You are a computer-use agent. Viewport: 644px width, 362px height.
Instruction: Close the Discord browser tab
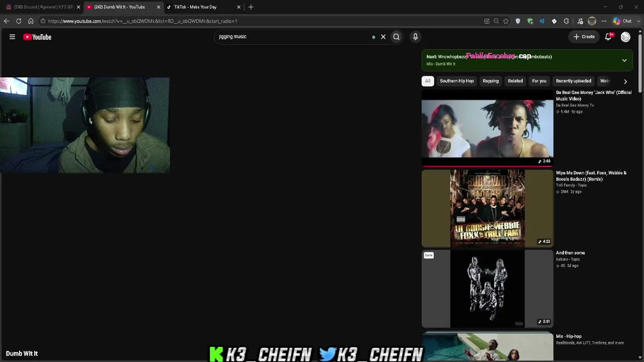point(78,7)
